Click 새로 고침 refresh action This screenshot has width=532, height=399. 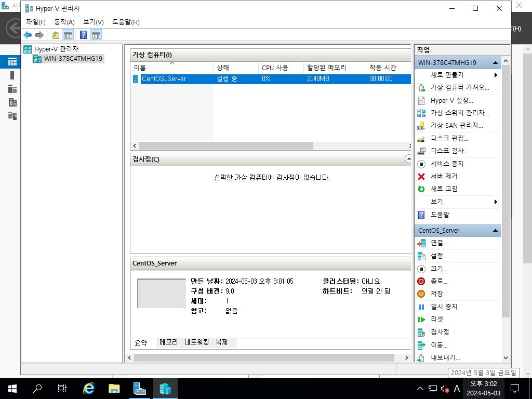tap(444, 189)
